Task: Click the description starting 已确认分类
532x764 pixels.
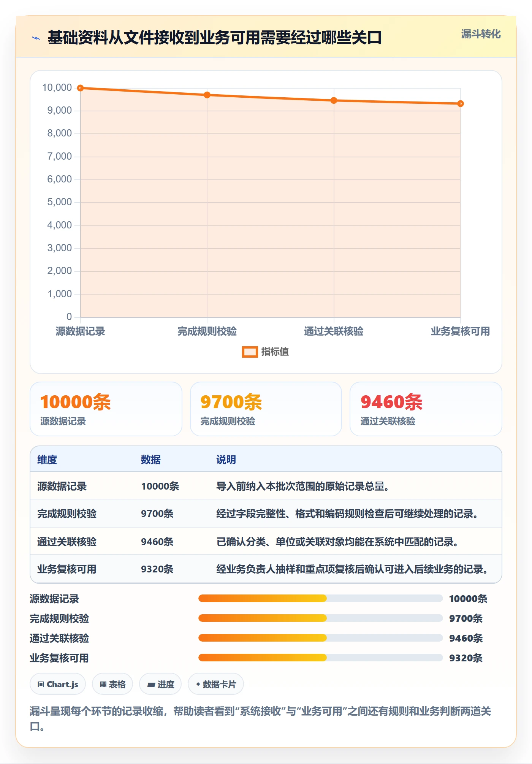Action: click(x=337, y=542)
